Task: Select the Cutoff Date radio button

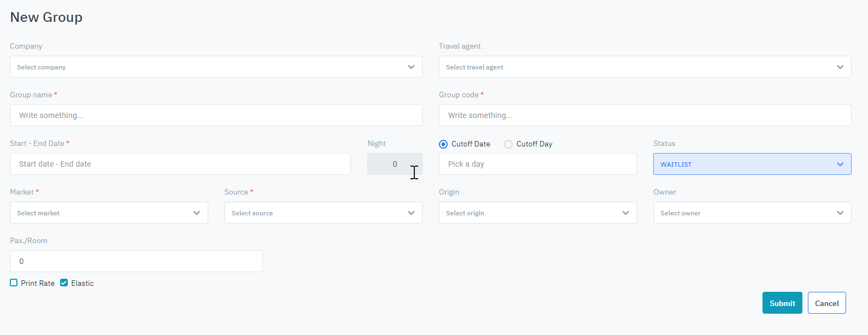Action: (x=443, y=144)
